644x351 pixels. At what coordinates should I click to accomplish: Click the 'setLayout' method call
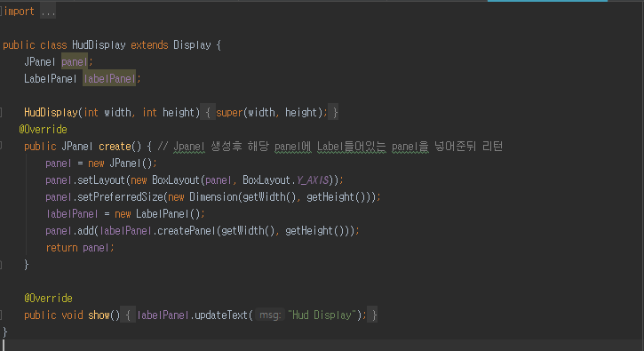[x=101, y=180]
